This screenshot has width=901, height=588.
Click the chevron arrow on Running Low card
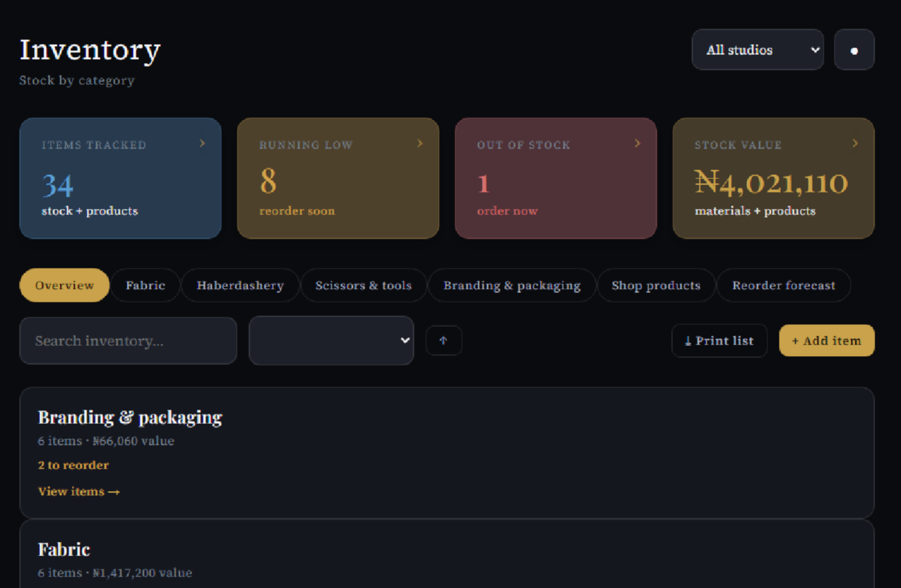pos(420,143)
